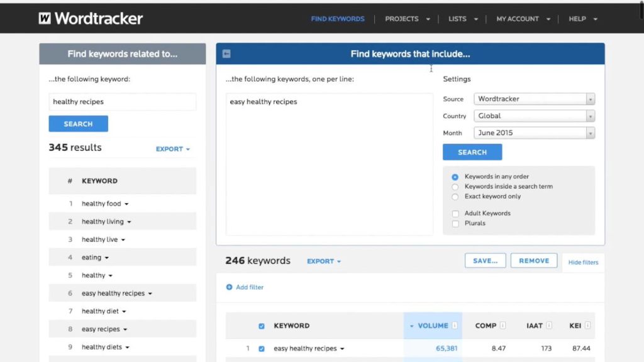This screenshot has width=644, height=362.
Task: Click the Add filter link
Action: 250,287
